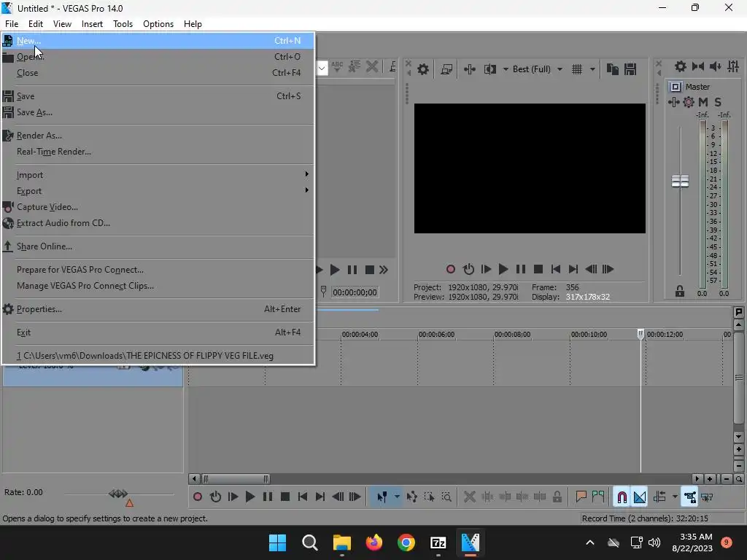Open Google Chrome from the taskbar
This screenshot has height=560, width=747.
[x=406, y=542]
